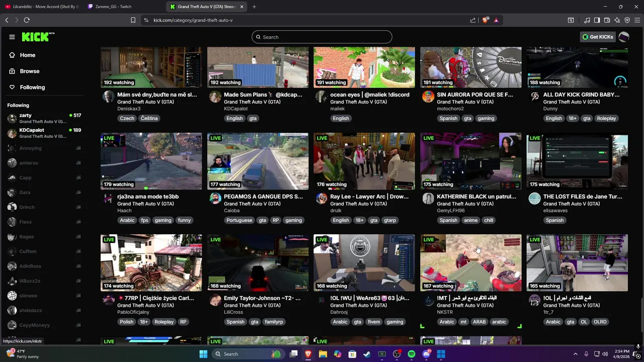The width and height of the screenshot is (644, 362).
Task: Open offline channel Annoying in sidebar
Action: coord(44,148)
